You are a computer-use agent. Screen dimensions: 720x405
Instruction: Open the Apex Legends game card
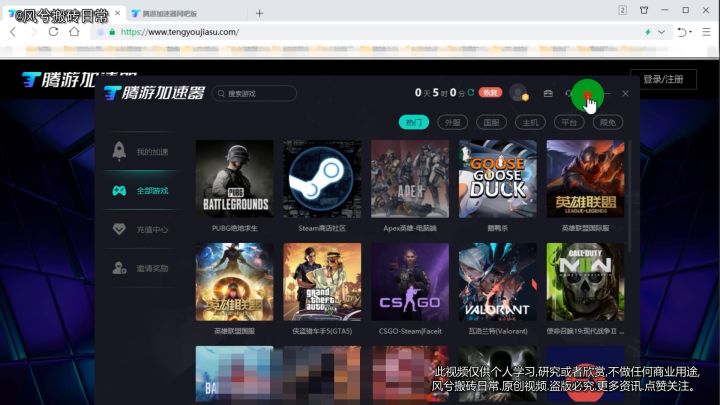(410, 179)
